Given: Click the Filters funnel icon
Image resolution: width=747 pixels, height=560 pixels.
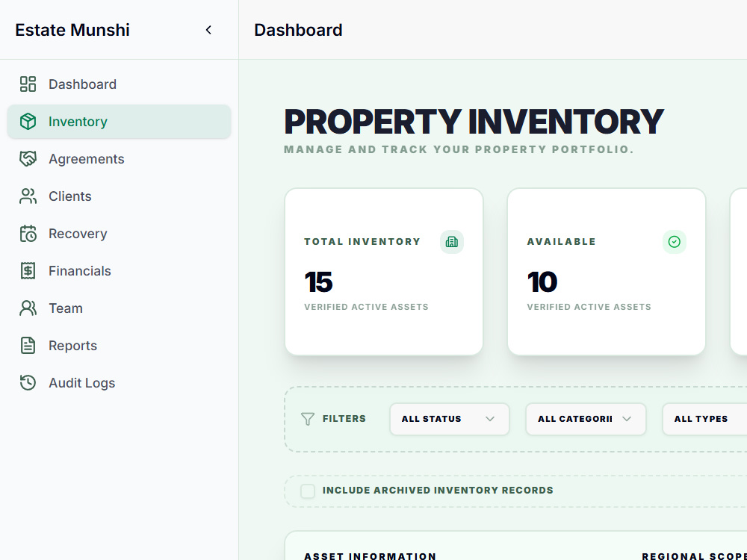Looking at the screenshot, I should click(308, 419).
